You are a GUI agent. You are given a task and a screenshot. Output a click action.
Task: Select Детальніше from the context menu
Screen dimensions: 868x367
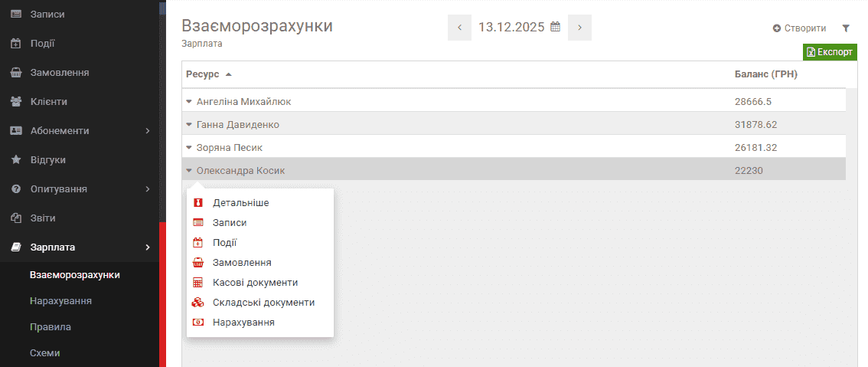(240, 203)
